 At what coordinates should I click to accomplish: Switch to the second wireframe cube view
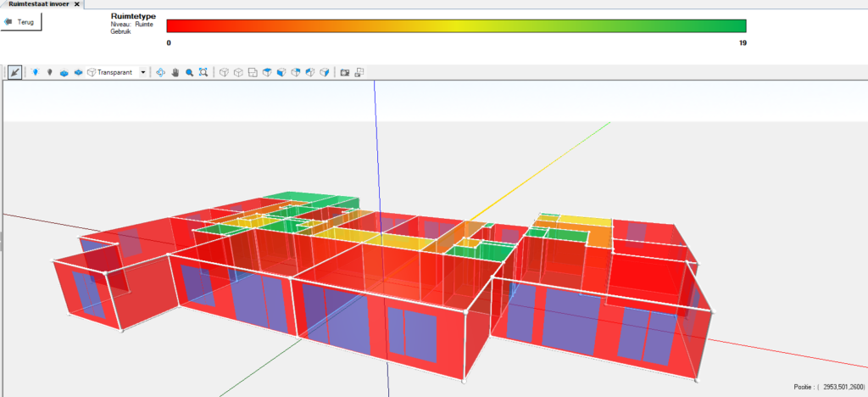tap(238, 73)
